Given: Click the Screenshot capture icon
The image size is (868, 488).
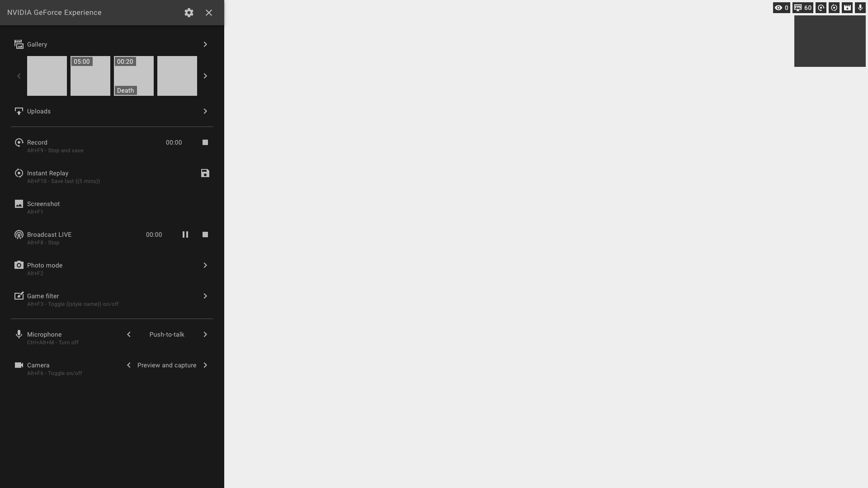Looking at the screenshot, I should tap(19, 203).
